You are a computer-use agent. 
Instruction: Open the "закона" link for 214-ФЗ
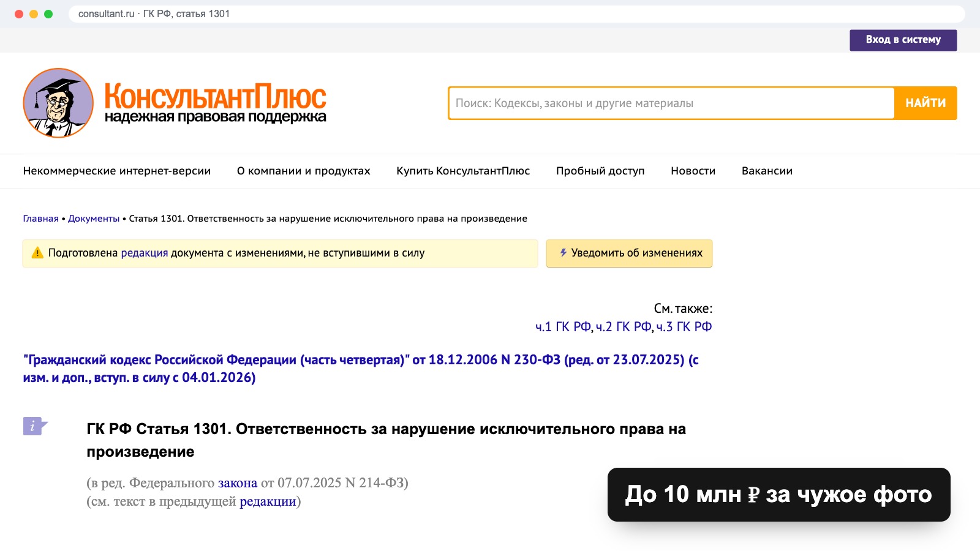238,483
